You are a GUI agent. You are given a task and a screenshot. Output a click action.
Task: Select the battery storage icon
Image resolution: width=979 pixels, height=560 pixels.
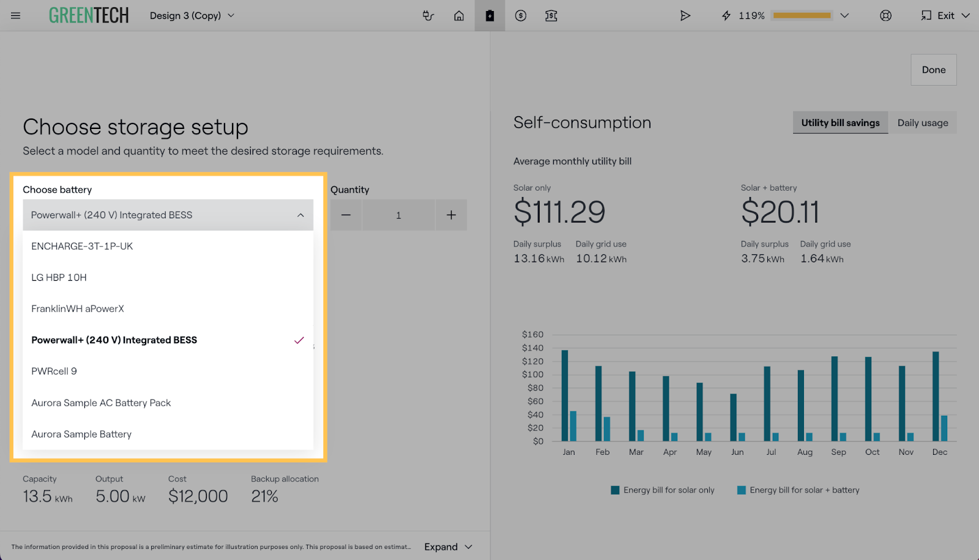(x=489, y=15)
